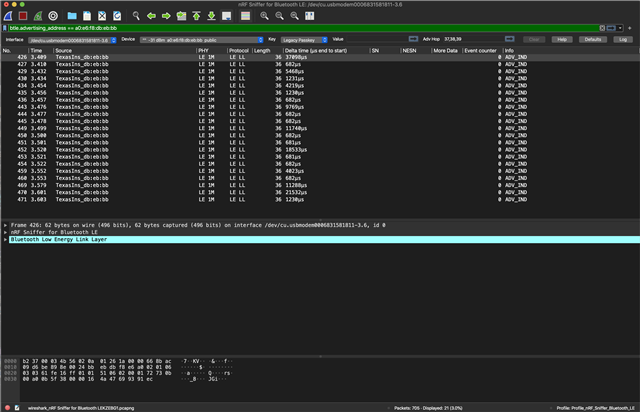The image size is (640, 412).
Task: Click the capture status red icon in status bar
Action: (x=7, y=408)
